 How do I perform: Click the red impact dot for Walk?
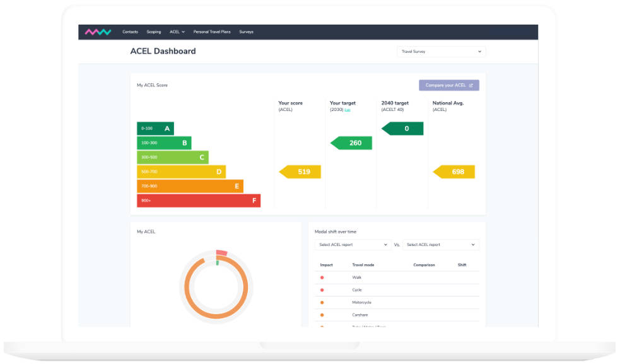pos(322,278)
